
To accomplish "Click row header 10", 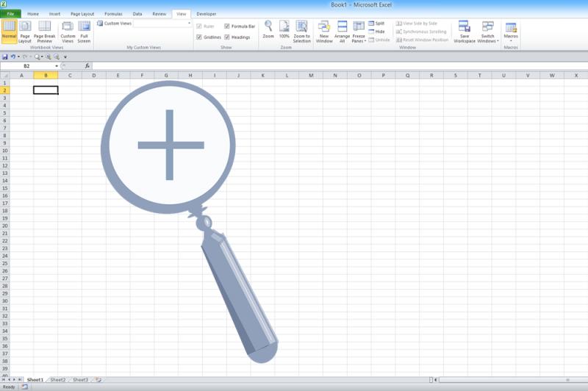I will pyautogui.click(x=5, y=151).
